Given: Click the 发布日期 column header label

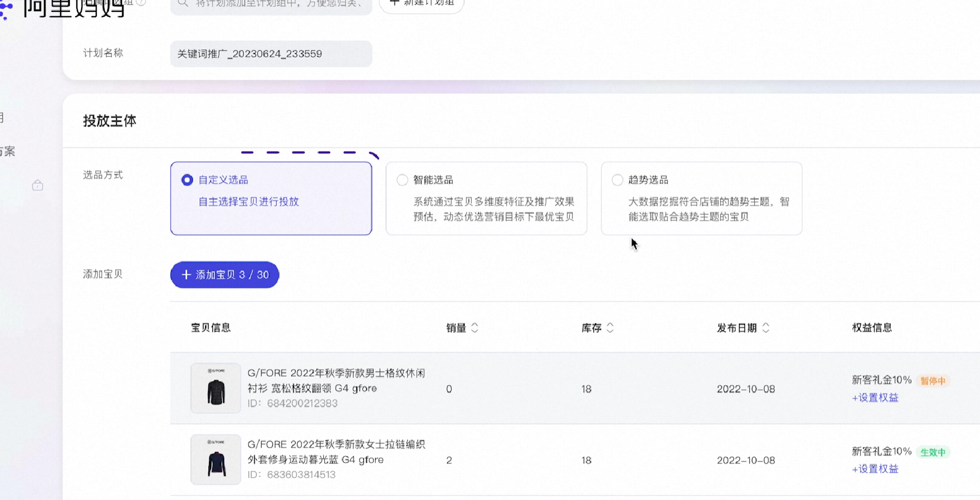Looking at the screenshot, I should click(x=737, y=328).
